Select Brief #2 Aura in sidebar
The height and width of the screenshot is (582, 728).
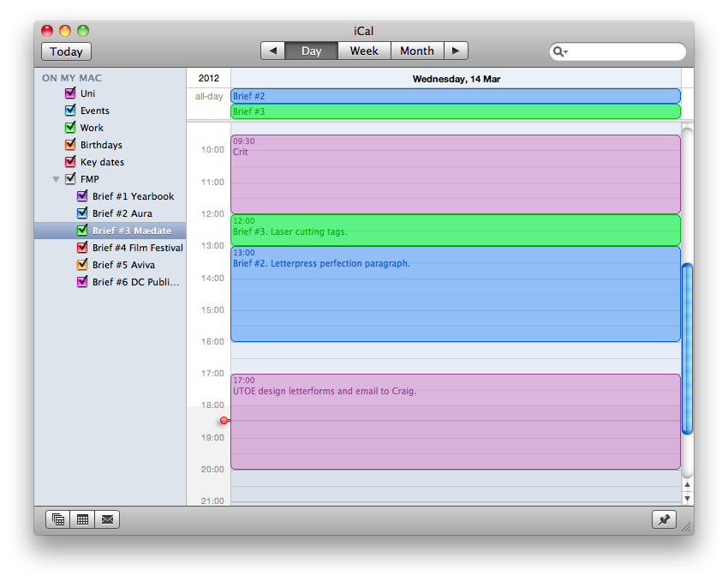pos(122,213)
